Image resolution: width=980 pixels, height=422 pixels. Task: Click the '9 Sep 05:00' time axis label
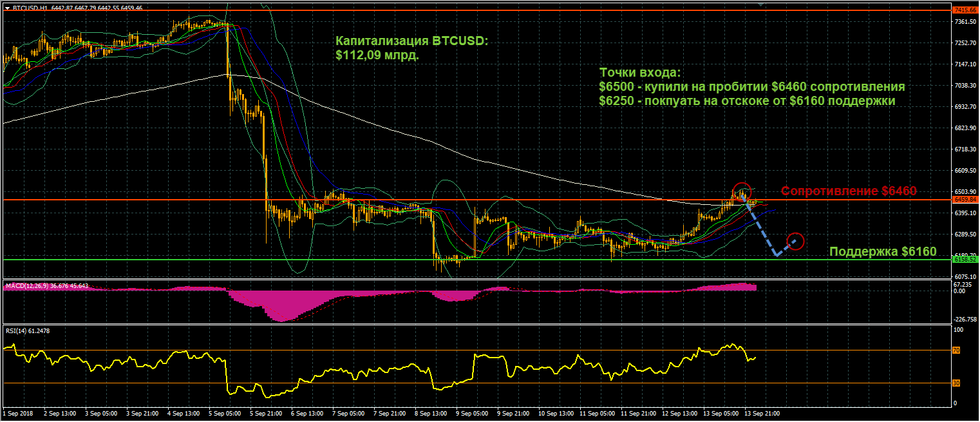(471, 412)
